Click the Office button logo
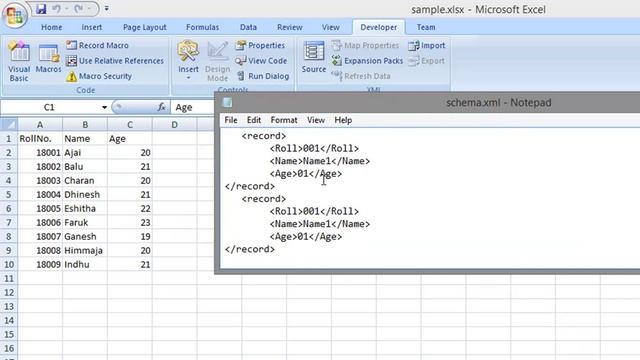640x360 pixels. (x=15, y=16)
